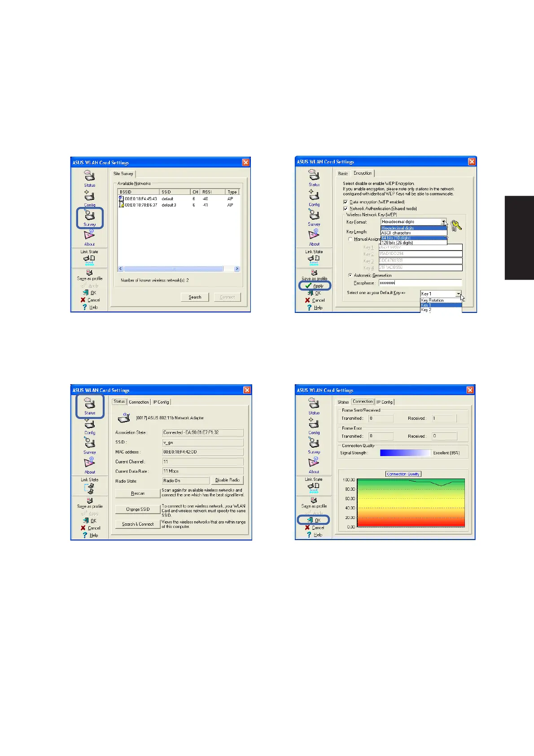Choose 64 bits (10 digits) key length

point(414,237)
